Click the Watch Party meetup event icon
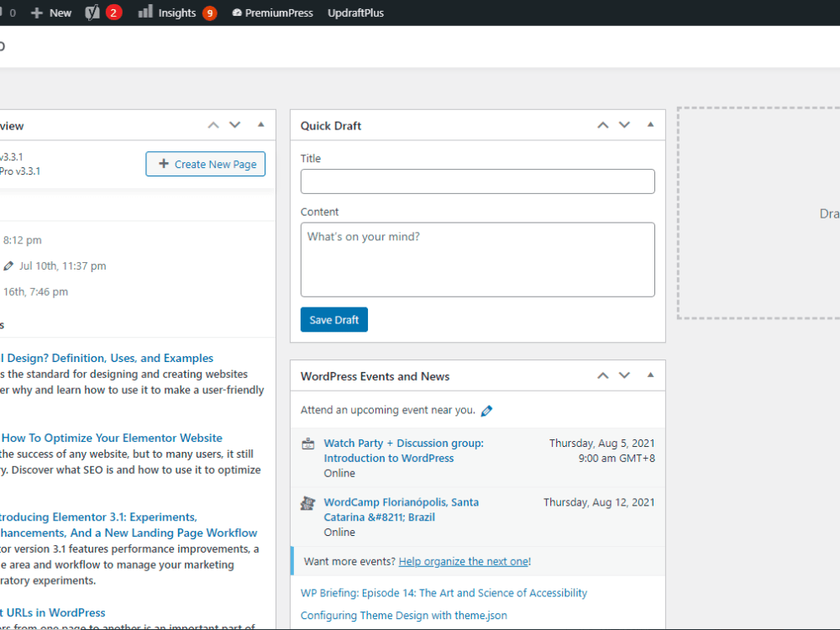 tap(307, 443)
